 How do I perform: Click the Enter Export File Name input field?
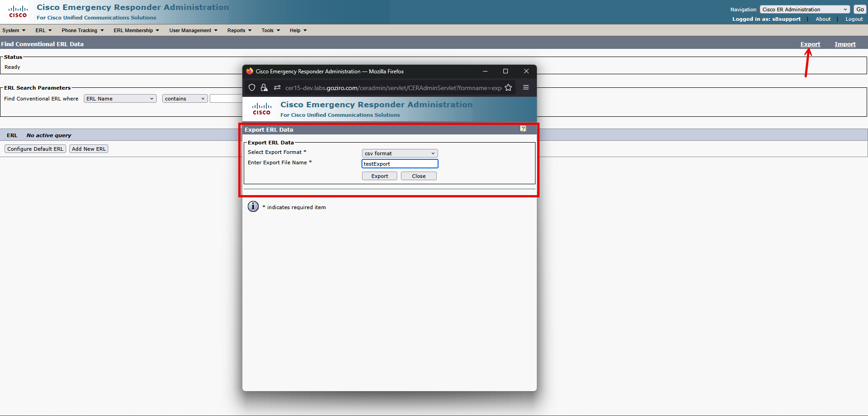pyautogui.click(x=400, y=164)
